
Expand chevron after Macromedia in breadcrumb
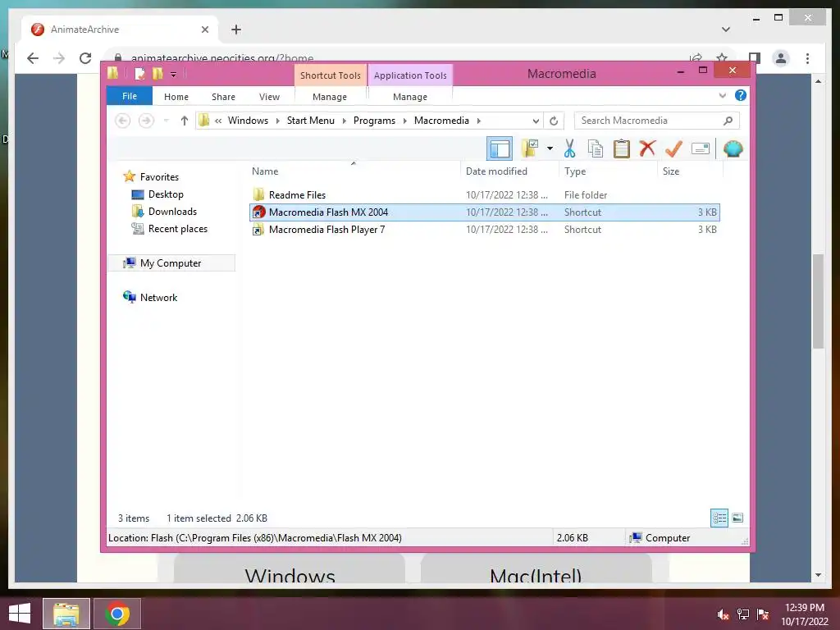pyautogui.click(x=479, y=121)
